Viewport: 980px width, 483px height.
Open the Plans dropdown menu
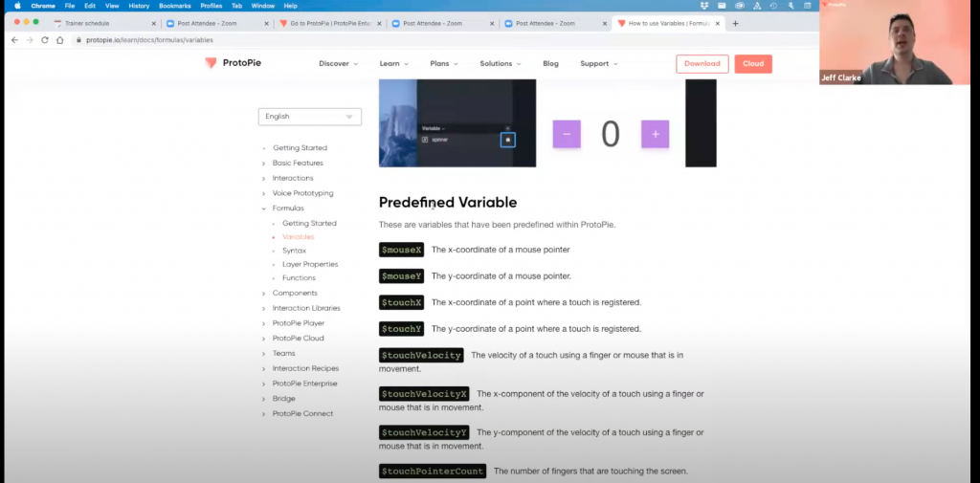(444, 64)
